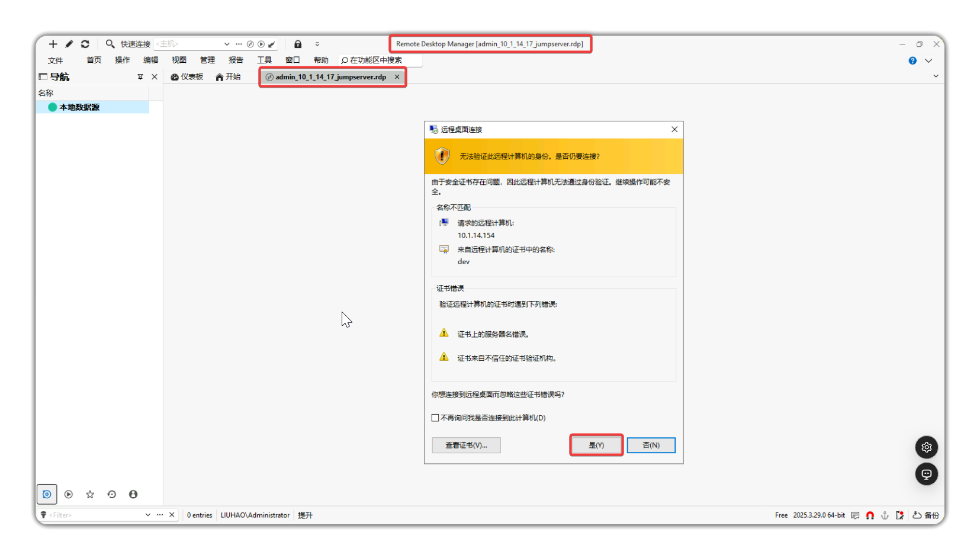Check 不再询问我是否连接到此计算机 checkbox

(x=435, y=418)
